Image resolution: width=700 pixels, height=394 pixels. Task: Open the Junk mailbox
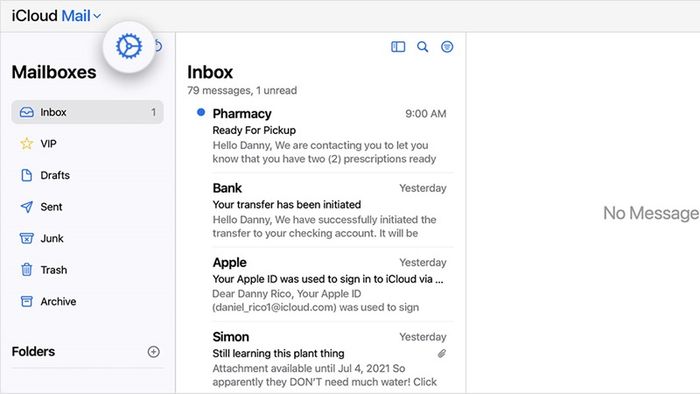(x=88, y=238)
